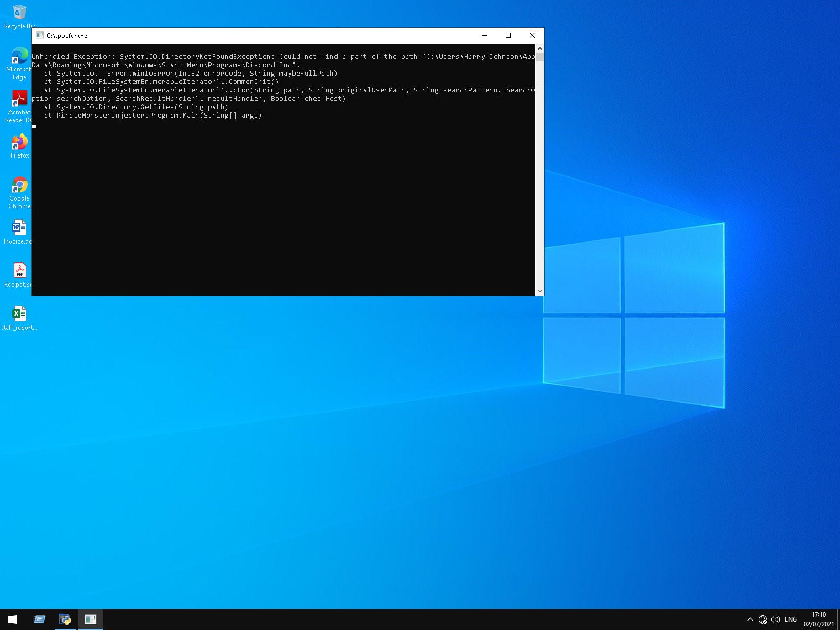Open the volume speaker tray icon
The image size is (840, 630).
[x=775, y=619]
